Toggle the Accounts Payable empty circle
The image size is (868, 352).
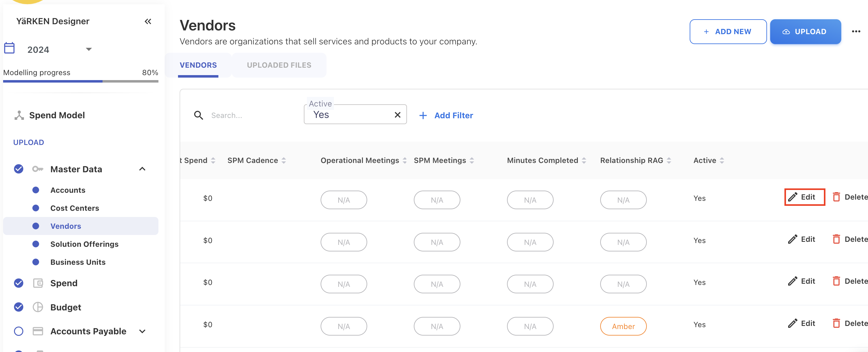19,331
